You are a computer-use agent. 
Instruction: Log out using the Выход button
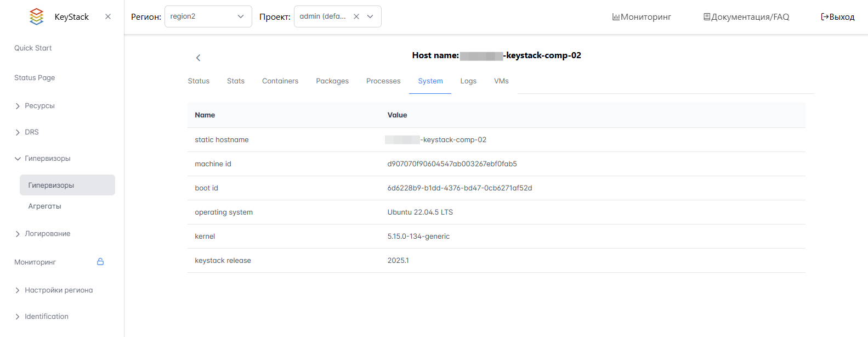click(x=837, y=17)
